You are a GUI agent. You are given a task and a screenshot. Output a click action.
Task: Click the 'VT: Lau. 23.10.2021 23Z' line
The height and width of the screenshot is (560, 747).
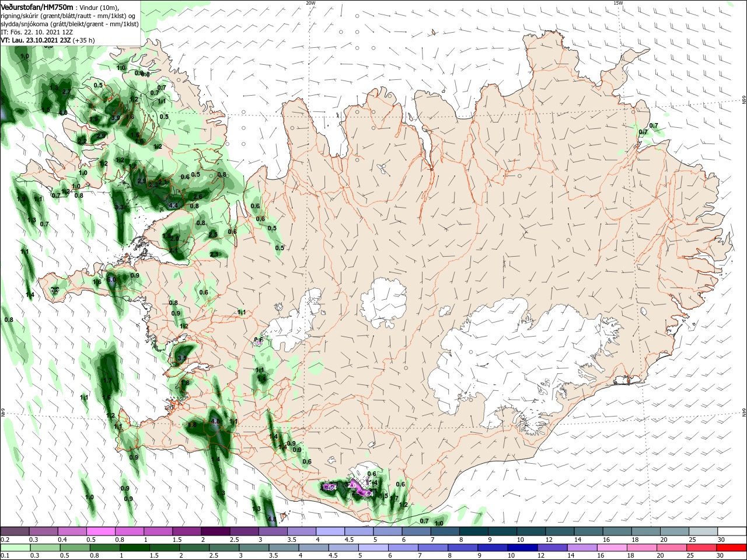[x=36, y=40]
